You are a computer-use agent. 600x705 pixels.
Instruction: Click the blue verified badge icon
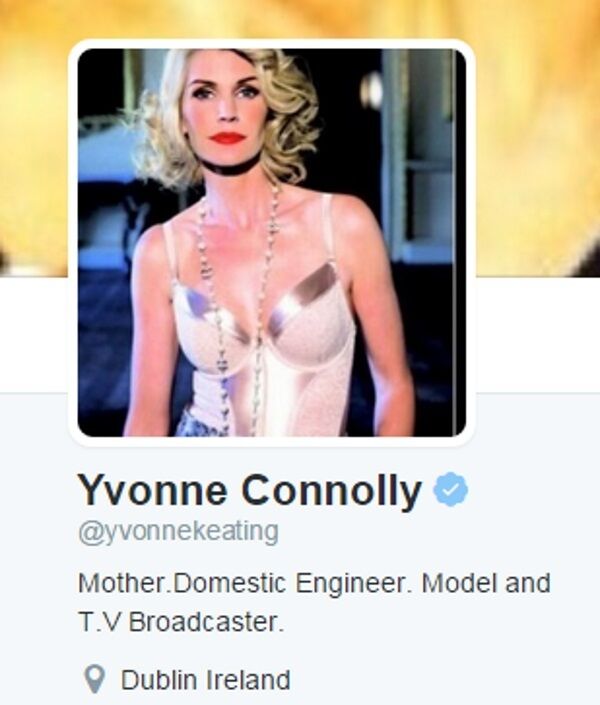[x=450, y=489]
